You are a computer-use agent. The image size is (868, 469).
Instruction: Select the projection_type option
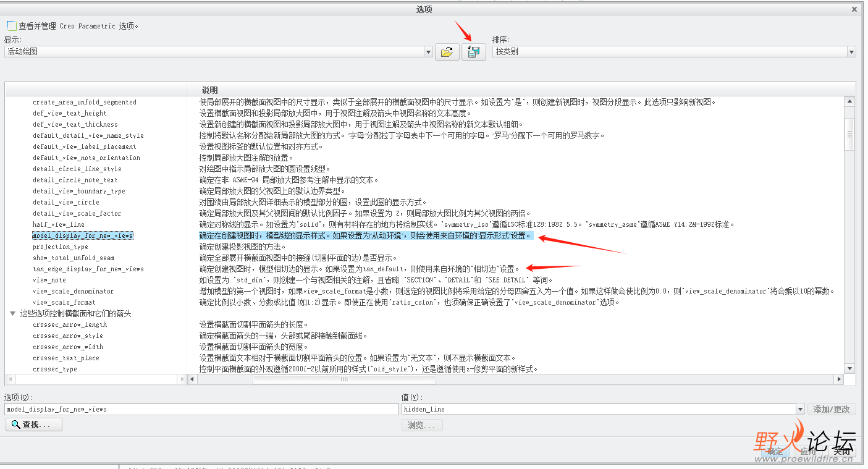(61, 247)
